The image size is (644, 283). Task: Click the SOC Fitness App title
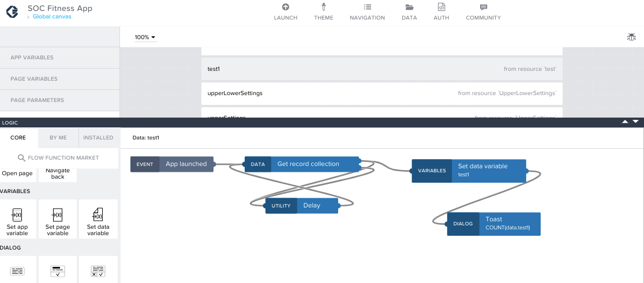click(60, 8)
